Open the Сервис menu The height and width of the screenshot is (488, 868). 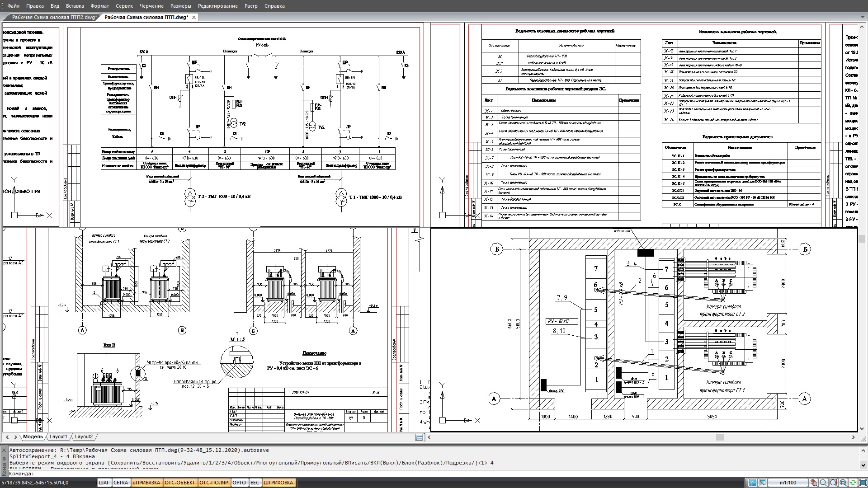coord(124,6)
